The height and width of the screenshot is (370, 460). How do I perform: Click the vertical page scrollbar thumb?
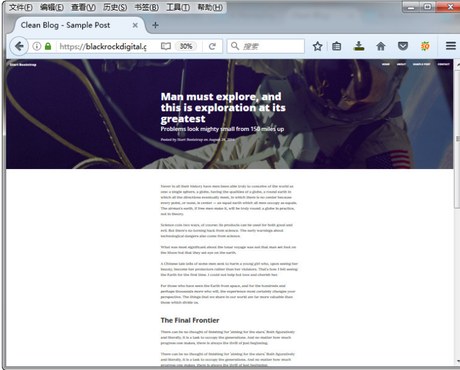[457, 139]
